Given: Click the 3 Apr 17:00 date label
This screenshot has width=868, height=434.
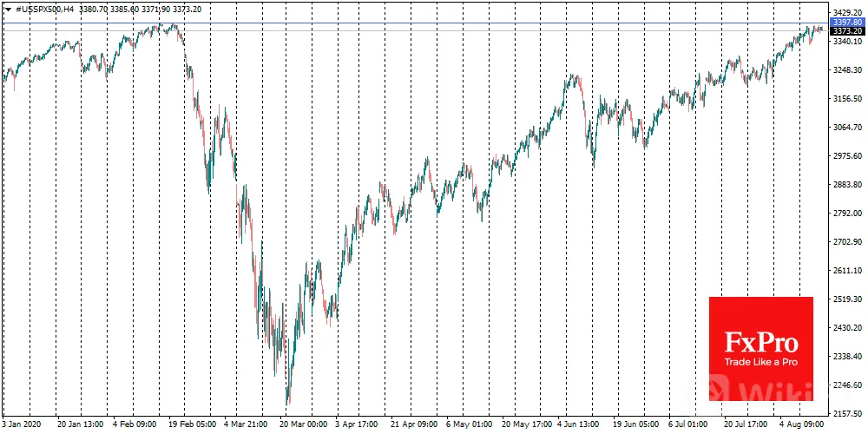Looking at the screenshot, I should pyautogui.click(x=358, y=423).
